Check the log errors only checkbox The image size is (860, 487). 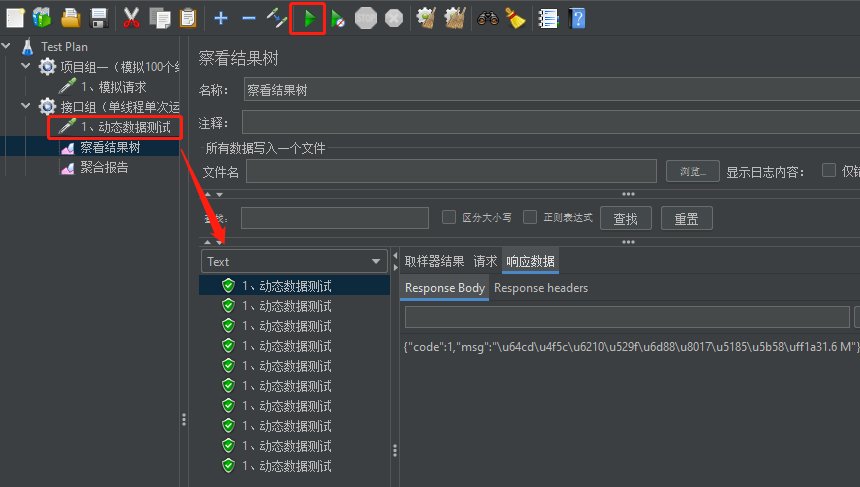tap(828, 170)
